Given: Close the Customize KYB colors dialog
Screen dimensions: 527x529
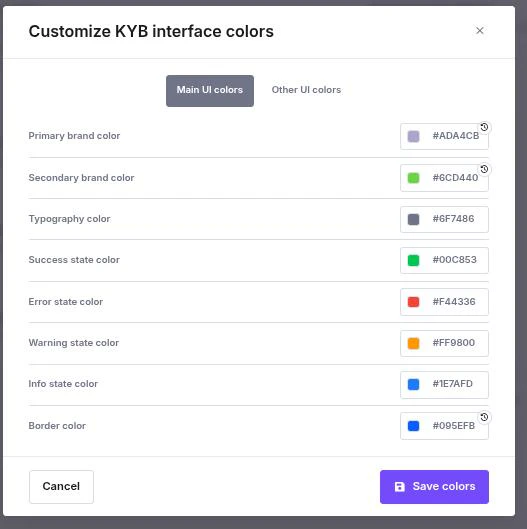Looking at the screenshot, I should pyautogui.click(x=479, y=31).
